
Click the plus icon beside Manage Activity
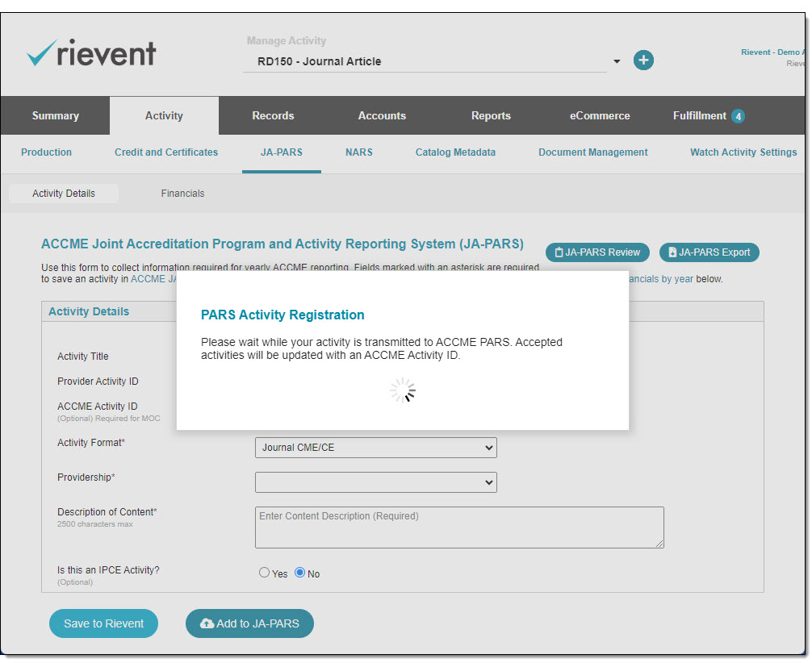643,60
